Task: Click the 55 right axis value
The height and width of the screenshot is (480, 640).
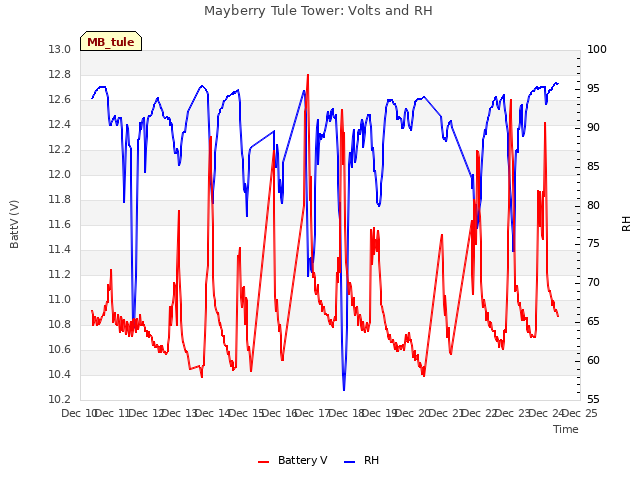Action: click(x=593, y=399)
